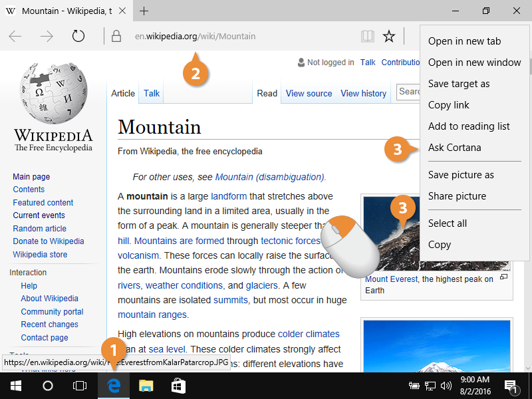Open a new tab with plus button
Screen dimensions: 532x399
144,11
